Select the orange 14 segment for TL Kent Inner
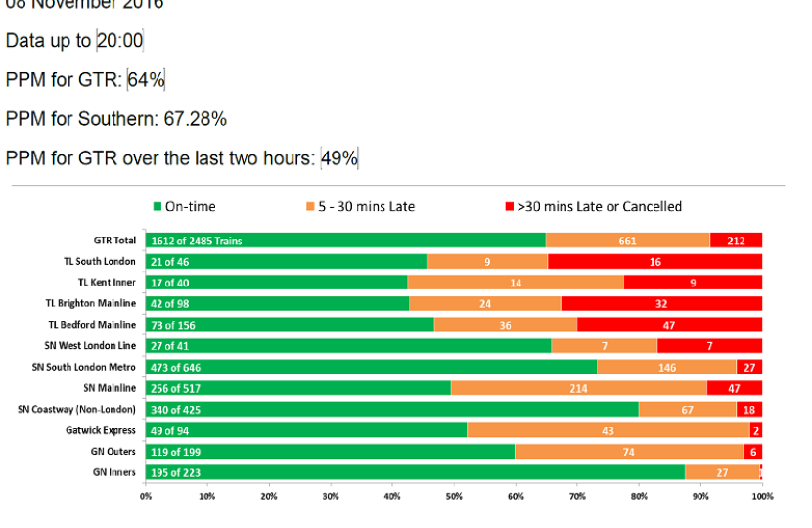The width and height of the screenshot is (812, 528). [516, 283]
